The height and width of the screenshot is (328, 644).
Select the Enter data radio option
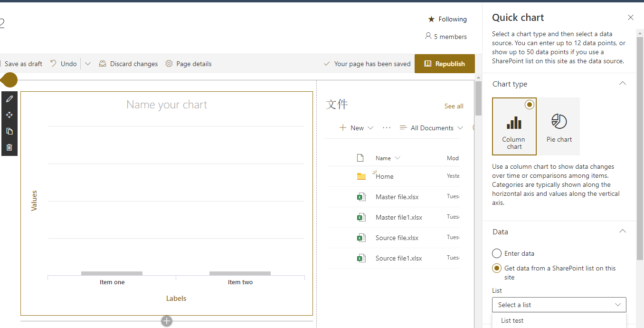(497, 253)
